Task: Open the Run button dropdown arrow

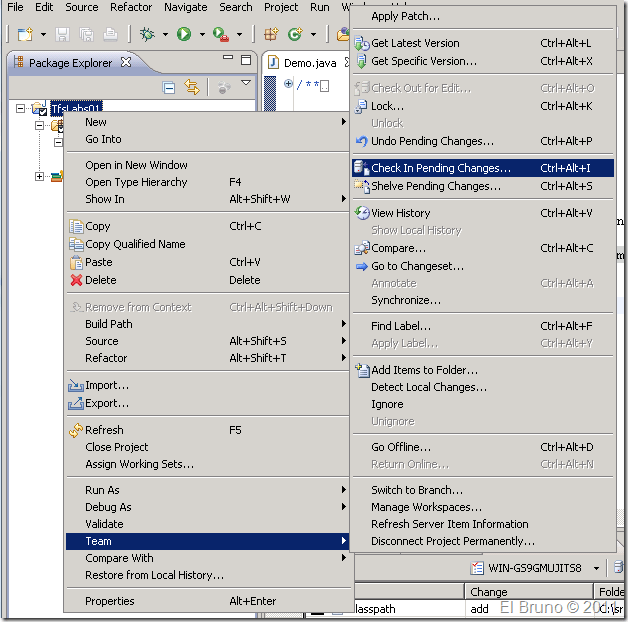Action: 202,34
